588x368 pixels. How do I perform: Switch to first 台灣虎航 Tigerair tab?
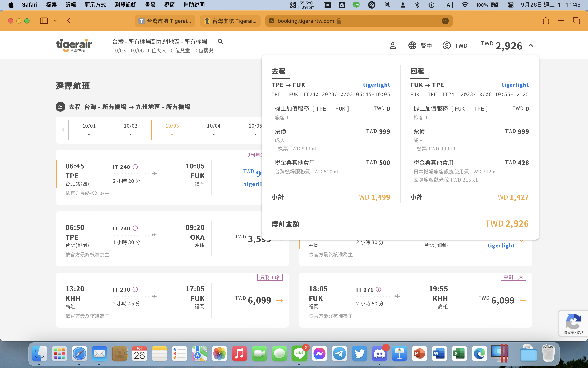pos(165,21)
